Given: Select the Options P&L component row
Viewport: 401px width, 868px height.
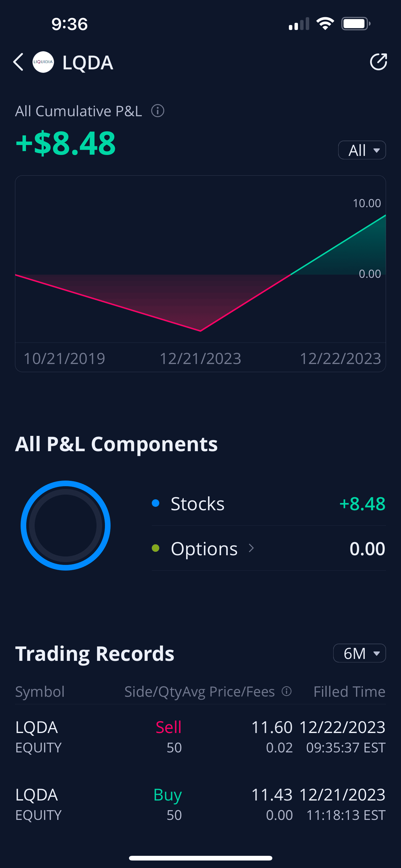Looking at the screenshot, I should (268, 549).
